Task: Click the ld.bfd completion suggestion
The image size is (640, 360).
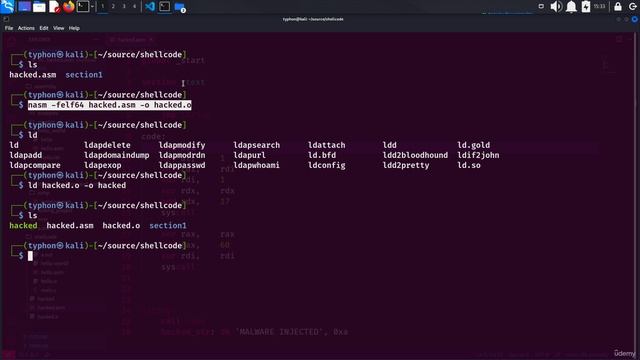Action: coord(322,155)
